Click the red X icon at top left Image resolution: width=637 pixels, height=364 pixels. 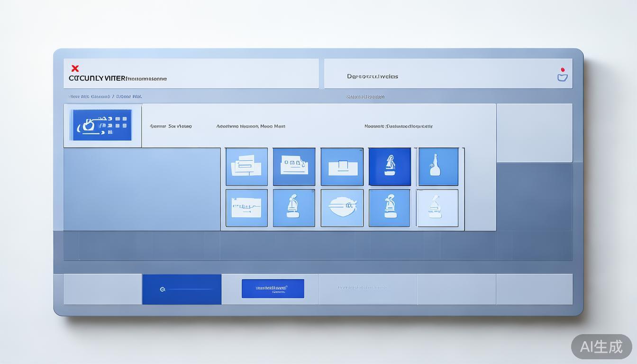tap(75, 69)
